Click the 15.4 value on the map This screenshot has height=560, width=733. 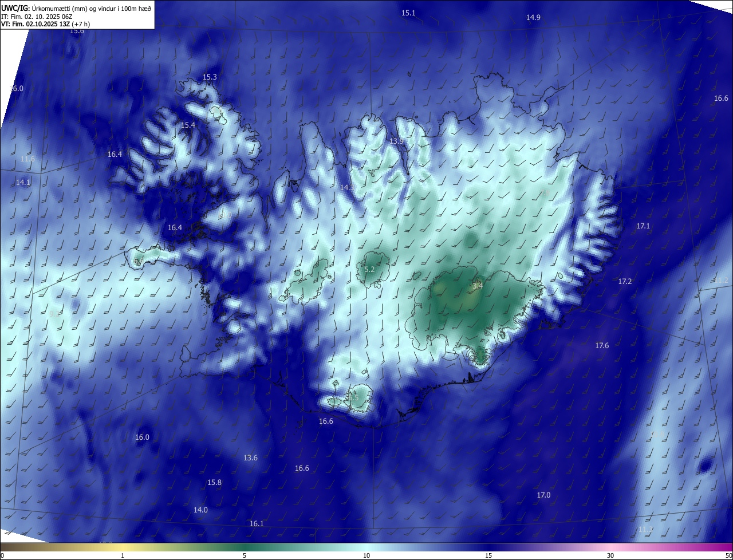point(188,125)
